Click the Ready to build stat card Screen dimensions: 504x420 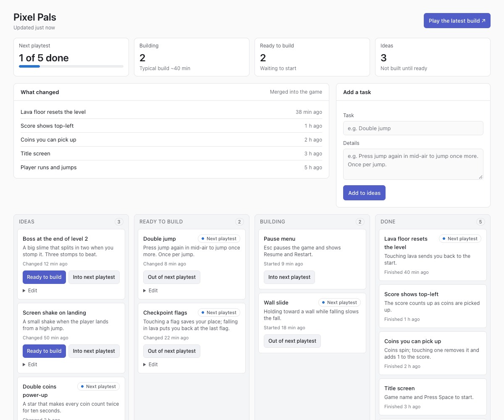pos(312,57)
